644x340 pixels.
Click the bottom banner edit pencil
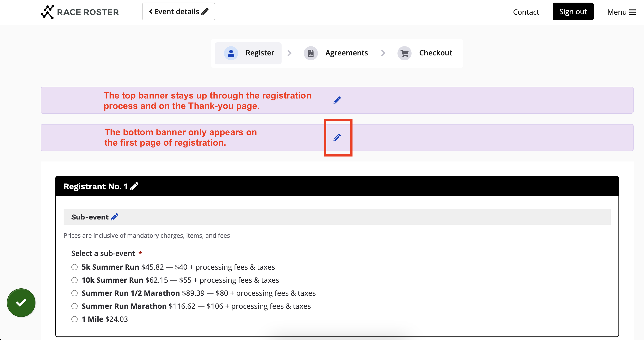(337, 138)
